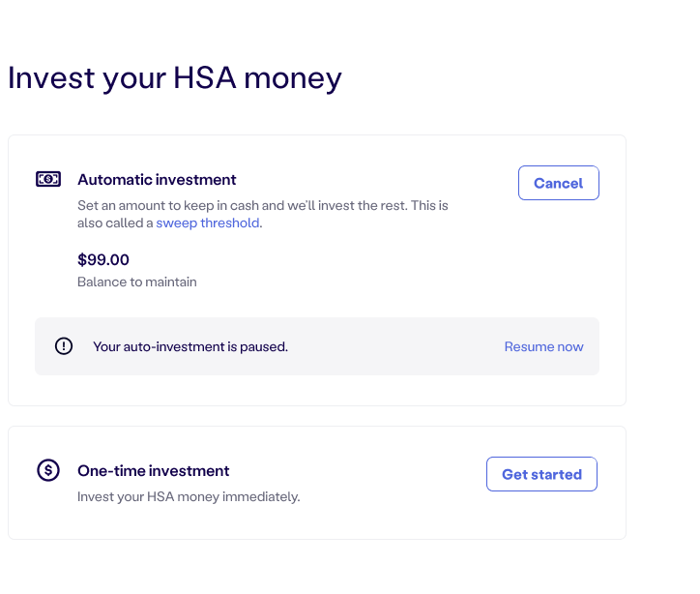
Task: Resume auto-investment with Resume now
Action: click(x=543, y=346)
